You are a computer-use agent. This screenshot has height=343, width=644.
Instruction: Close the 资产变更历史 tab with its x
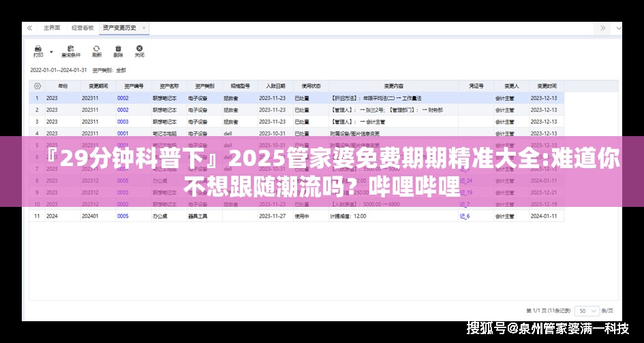[144, 28]
